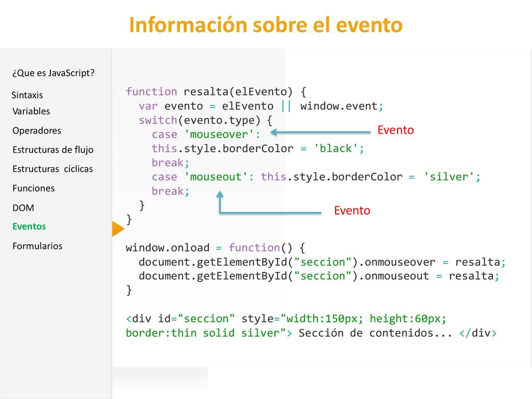Image resolution: width=532 pixels, height=399 pixels.
Task: Select 'Sintaxis' in the sidebar
Action: coord(27,95)
